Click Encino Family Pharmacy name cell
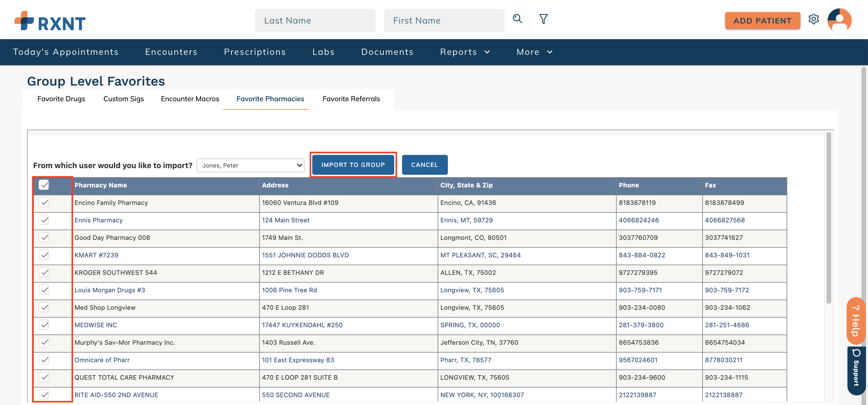Viewport: 868px width, 405px height. pos(111,202)
